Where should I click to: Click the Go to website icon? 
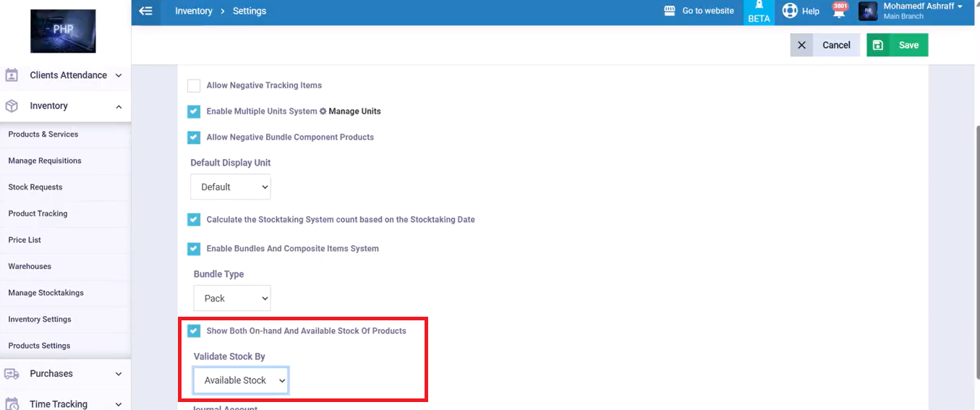tap(670, 11)
